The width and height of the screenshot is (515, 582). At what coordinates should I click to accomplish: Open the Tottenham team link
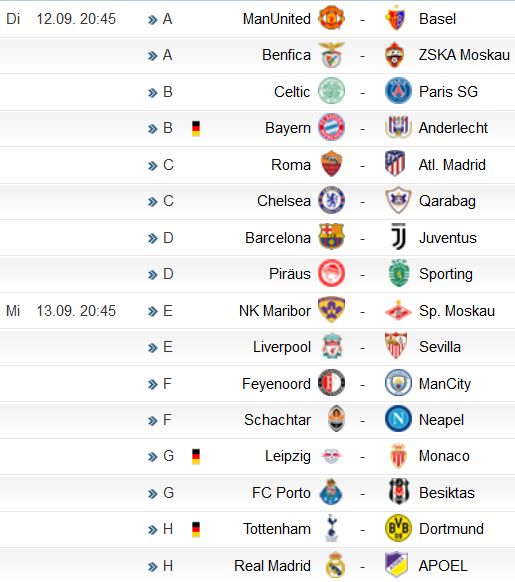(x=277, y=529)
